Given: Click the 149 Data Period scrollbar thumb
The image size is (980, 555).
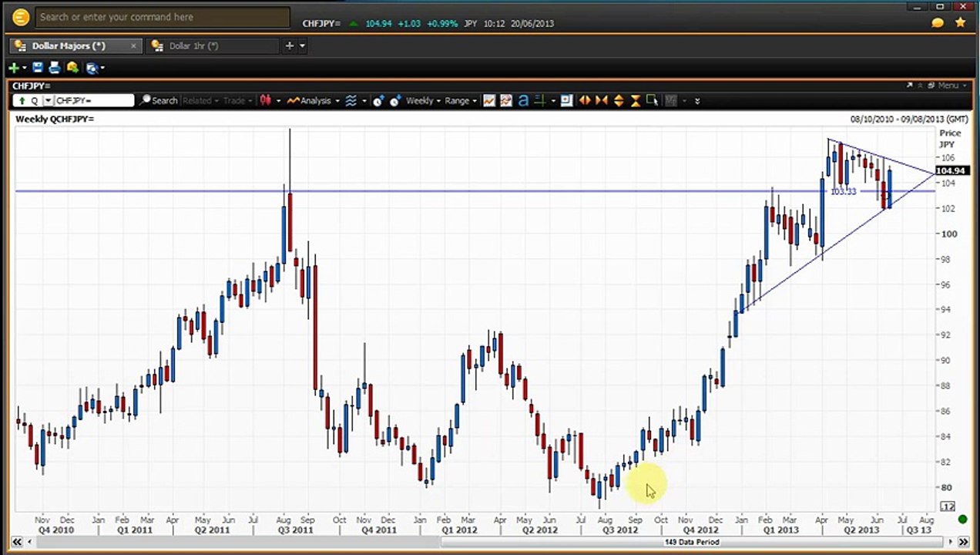Looking at the screenshot, I should [691, 542].
